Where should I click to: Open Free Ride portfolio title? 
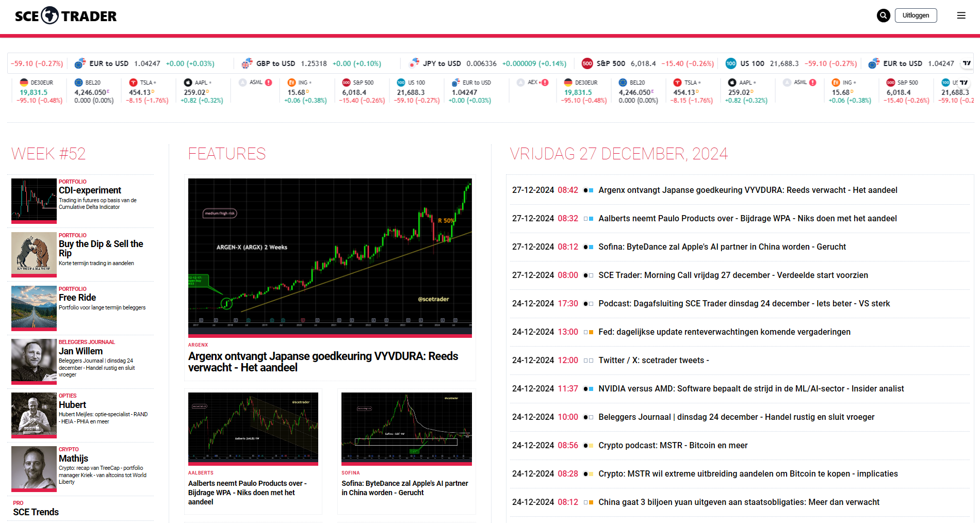(x=77, y=298)
